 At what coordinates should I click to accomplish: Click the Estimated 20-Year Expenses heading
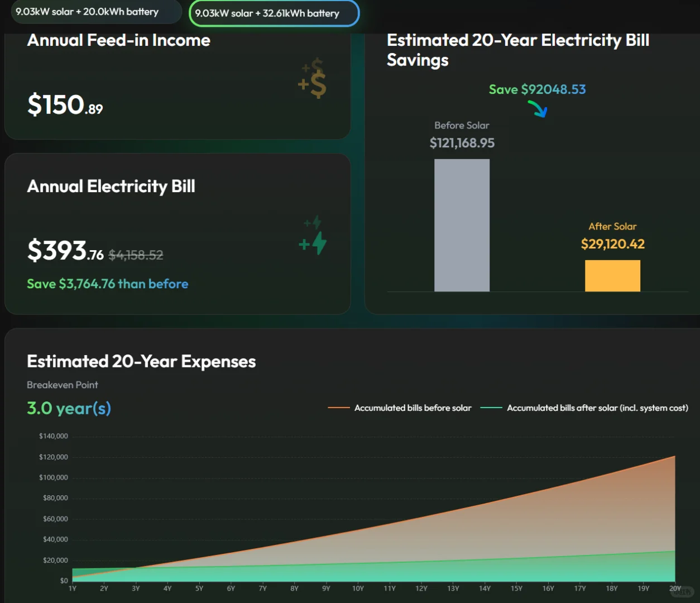[x=141, y=362]
